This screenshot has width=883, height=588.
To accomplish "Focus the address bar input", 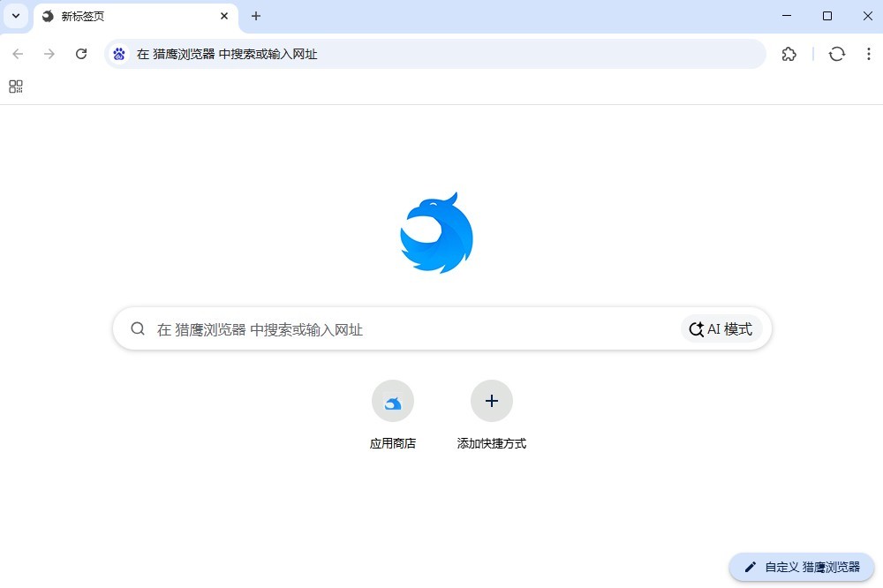I will tap(434, 54).
